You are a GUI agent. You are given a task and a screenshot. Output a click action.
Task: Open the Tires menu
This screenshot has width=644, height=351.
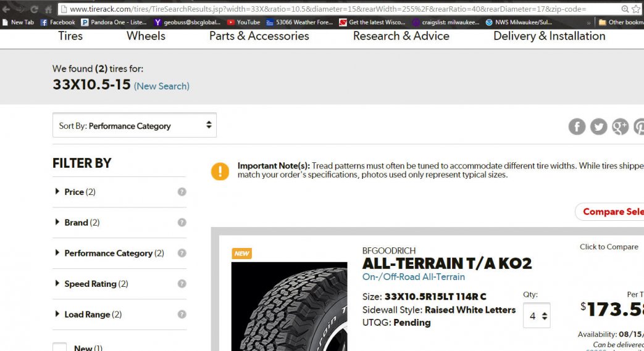tap(70, 36)
